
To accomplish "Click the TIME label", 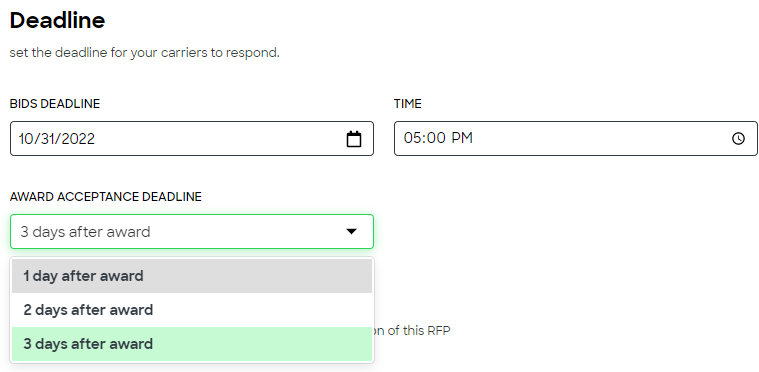I will [x=408, y=104].
